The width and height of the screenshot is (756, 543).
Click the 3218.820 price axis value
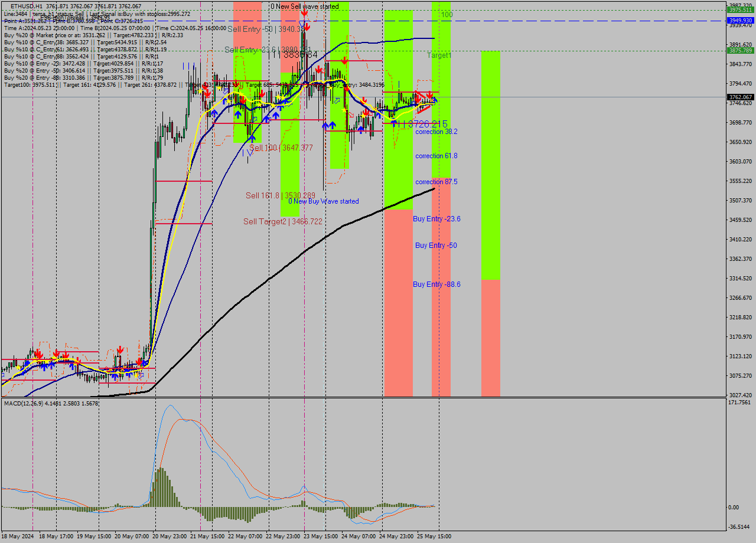(x=741, y=317)
